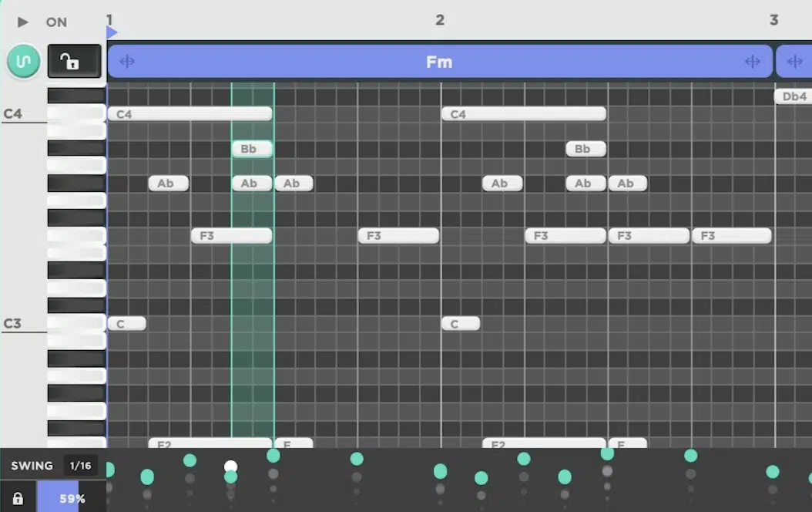Select the F2 note in bar 2
Screen dimensions: 812x512
pyautogui.click(x=544, y=443)
